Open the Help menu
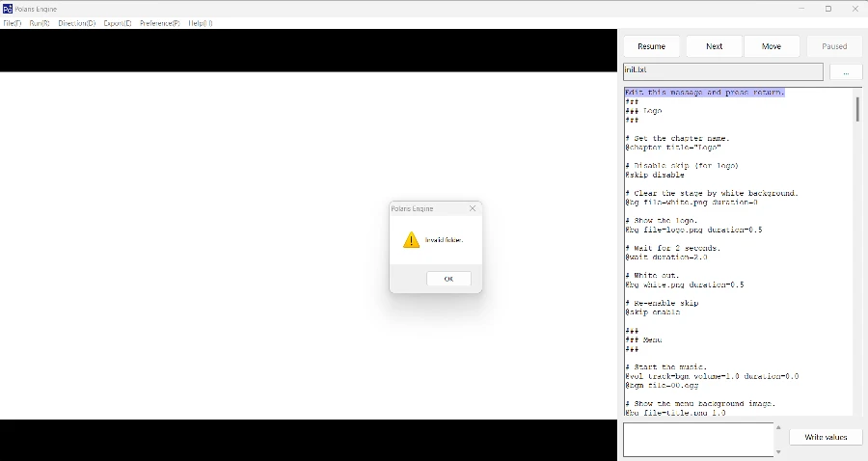Screen dimensions: 868x461 click(x=201, y=22)
